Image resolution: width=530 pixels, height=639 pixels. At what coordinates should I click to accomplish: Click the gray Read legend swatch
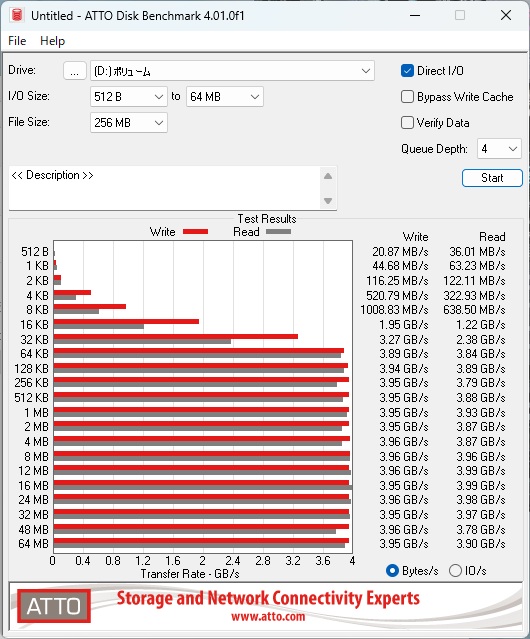[x=279, y=232]
